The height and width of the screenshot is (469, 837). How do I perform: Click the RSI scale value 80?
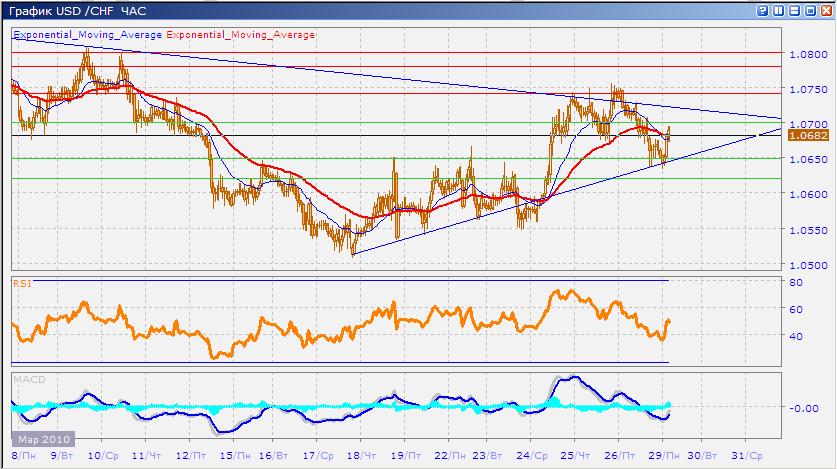pyautogui.click(x=796, y=283)
